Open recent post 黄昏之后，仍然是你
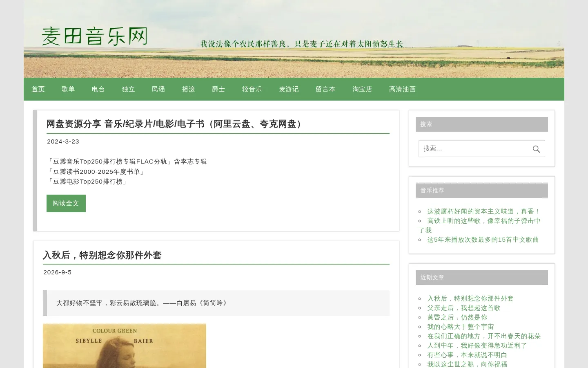The height and width of the screenshot is (368, 588). point(457,317)
